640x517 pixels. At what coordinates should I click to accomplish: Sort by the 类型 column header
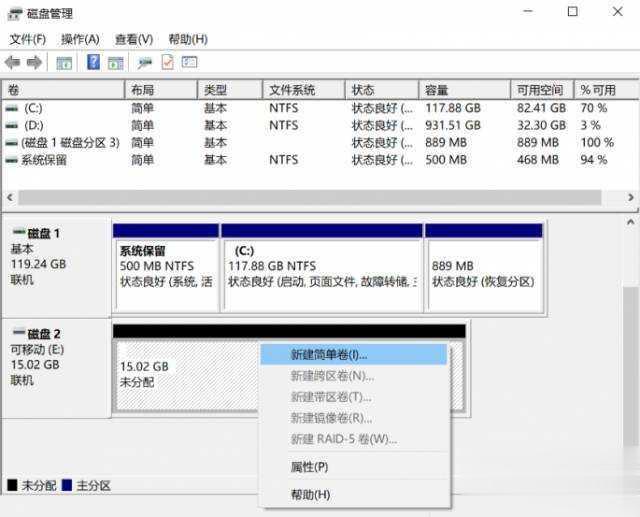point(230,90)
